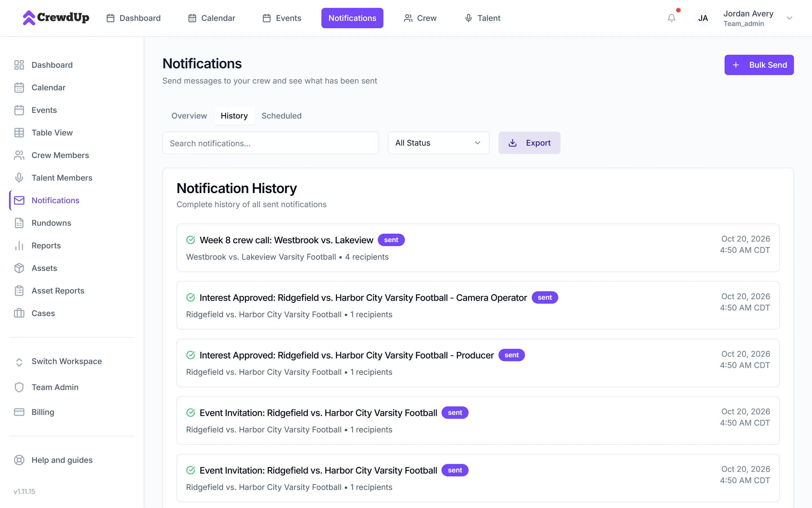Open Interest Approved Producer notification title
812x508 pixels.
click(347, 355)
